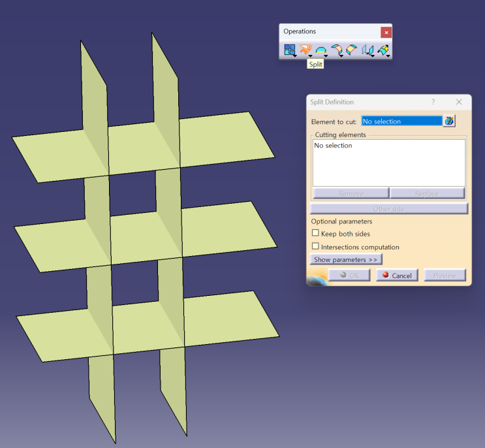Expand the Extrapolate tool dropdown arrow

(x=388, y=56)
